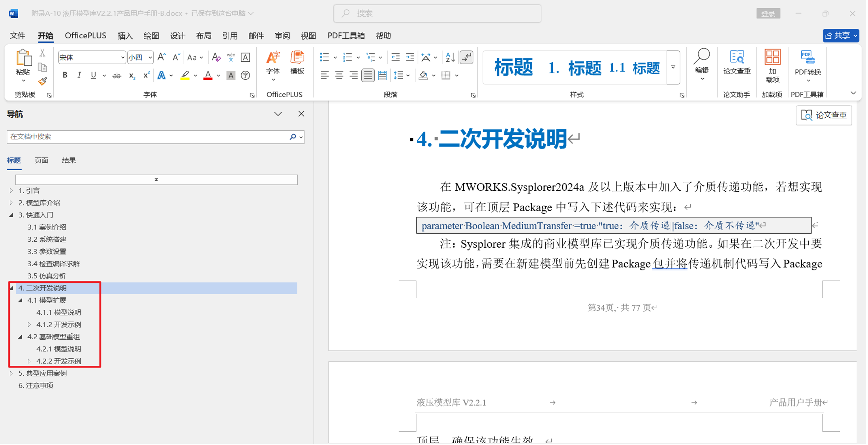Expand the 5. 典型应用案例 heading
Viewport: 868px width, 445px height.
pos(11,374)
